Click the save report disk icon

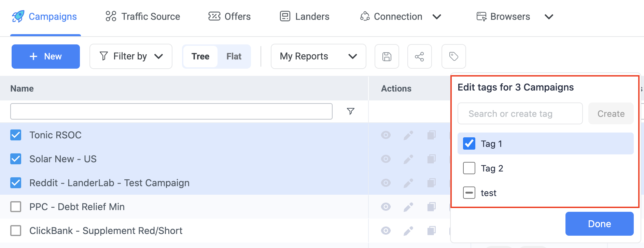(387, 56)
